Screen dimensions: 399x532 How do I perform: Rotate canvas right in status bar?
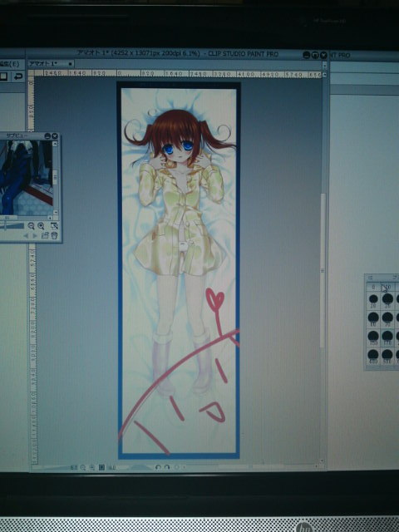[x=166, y=467]
